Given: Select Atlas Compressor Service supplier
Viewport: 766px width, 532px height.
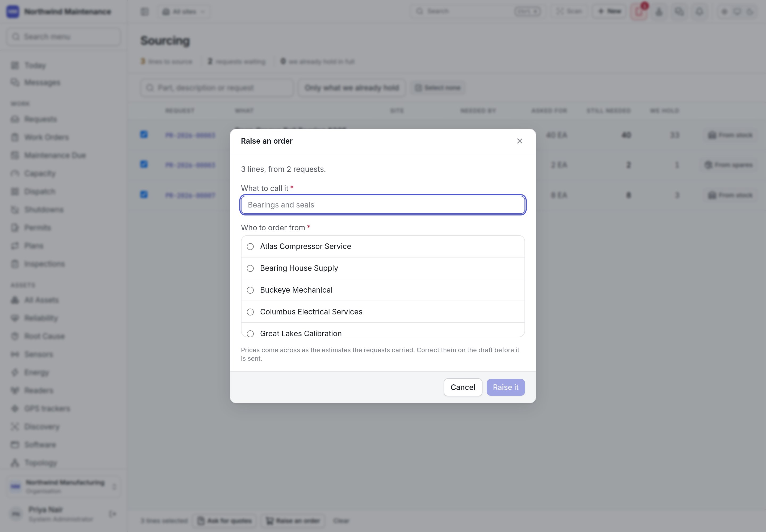Looking at the screenshot, I should click(x=383, y=246).
